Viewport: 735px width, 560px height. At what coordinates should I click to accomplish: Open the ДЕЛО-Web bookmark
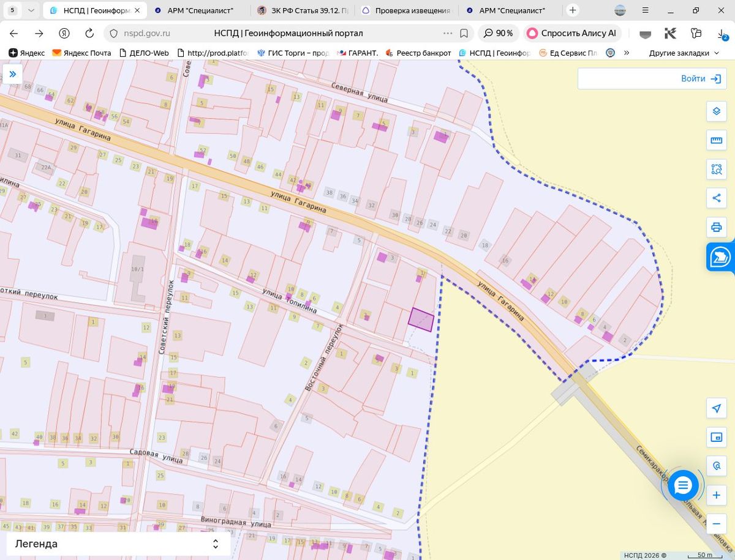pyautogui.click(x=143, y=53)
